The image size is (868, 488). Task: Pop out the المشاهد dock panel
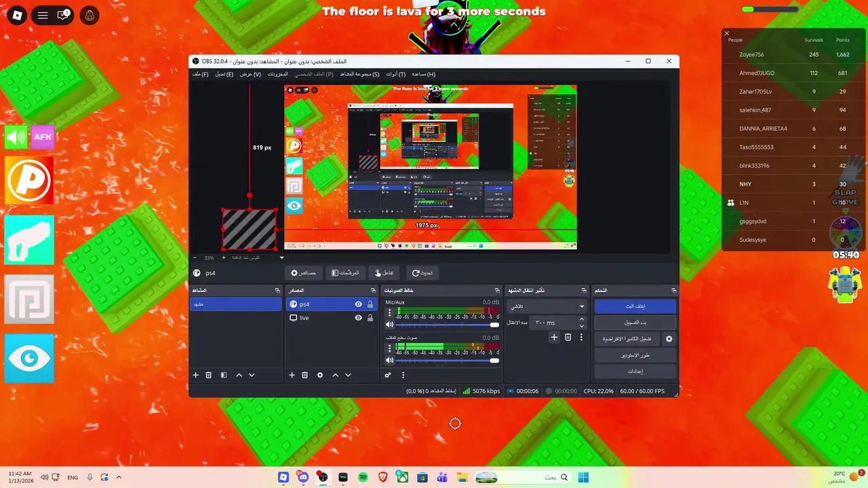pyautogui.click(x=277, y=290)
